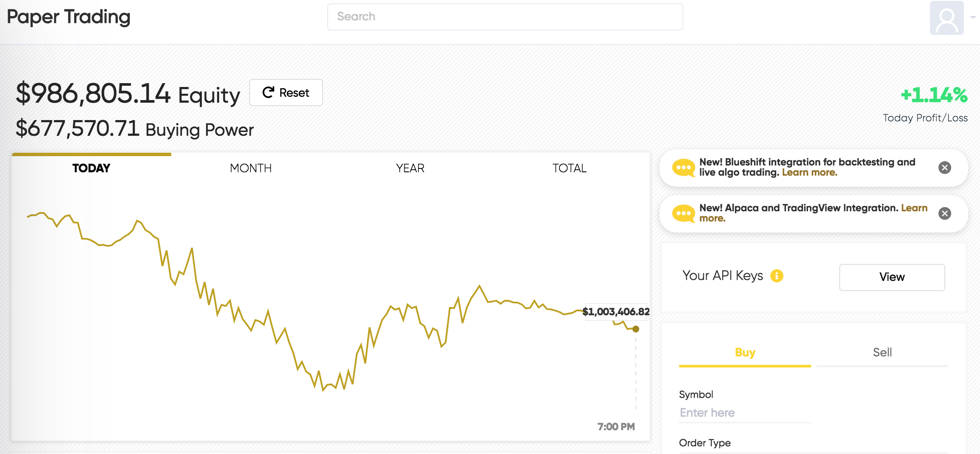
Task: Switch order panel to Sell tab
Action: point(882,353)
